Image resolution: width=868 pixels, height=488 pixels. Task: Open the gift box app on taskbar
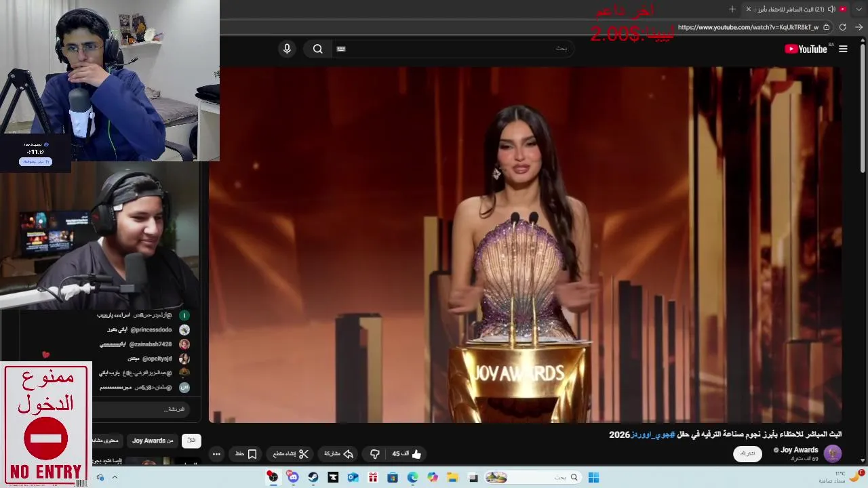pos(373,477)
